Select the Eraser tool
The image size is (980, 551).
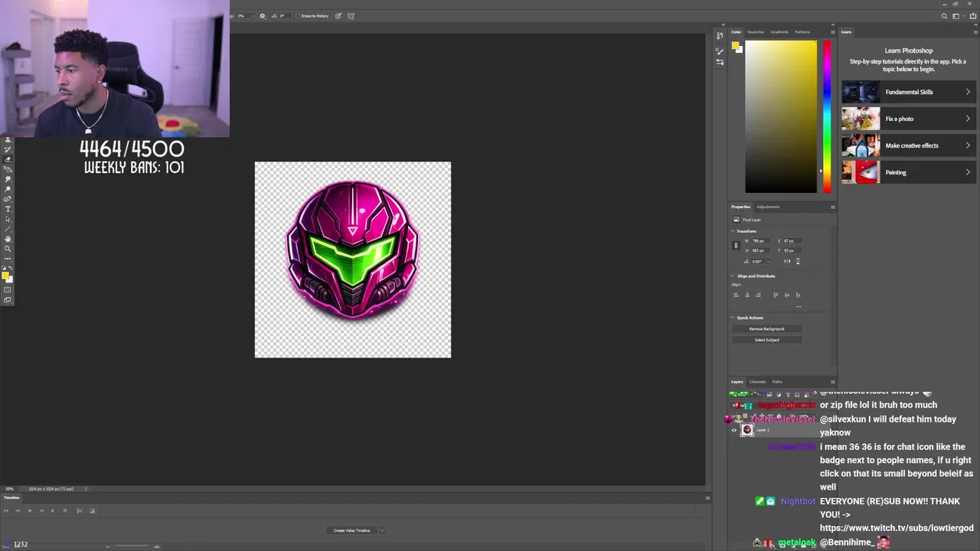click(x=8, y=159)
